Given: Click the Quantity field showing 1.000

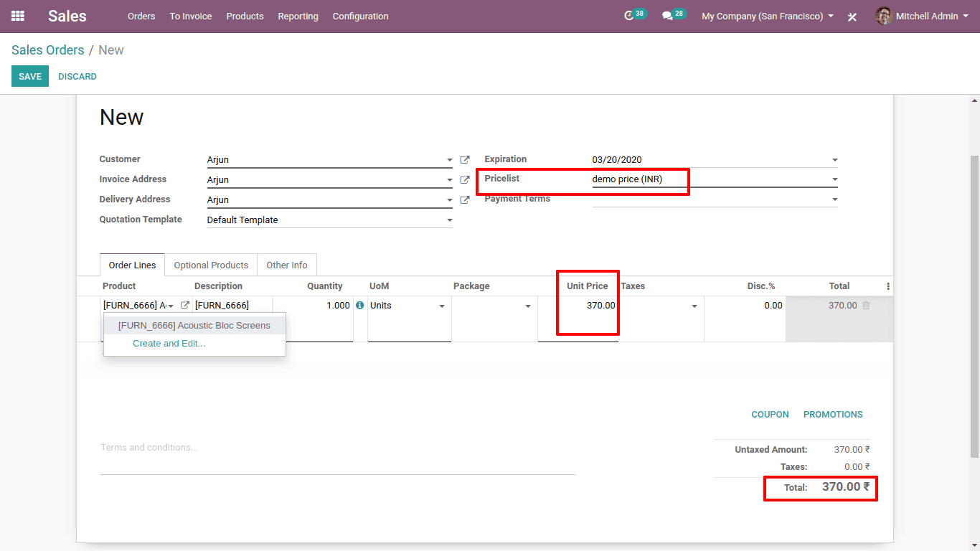Looking at the screenshot, I should 313,306.
